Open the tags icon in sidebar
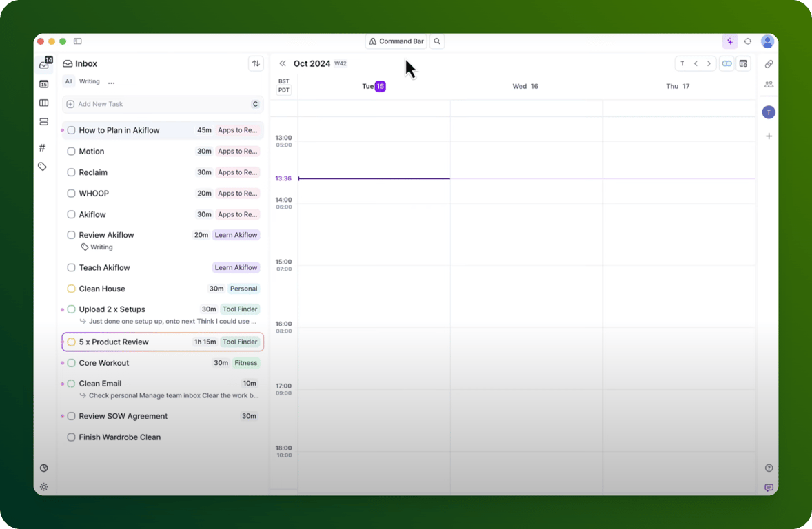 [x=43, y=167]
